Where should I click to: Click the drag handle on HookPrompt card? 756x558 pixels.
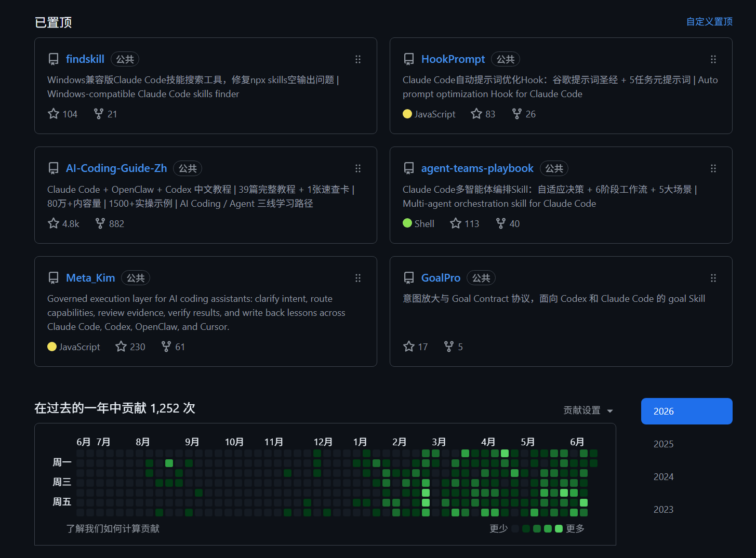click(713, 59)
